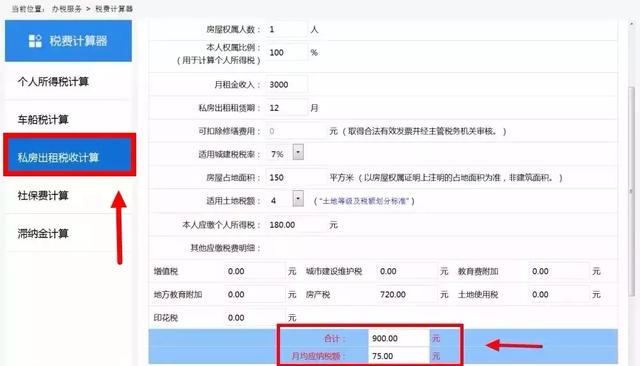Click the 私房出租租赁期 input field
This screenshot has width=640, height=366.
287,108
